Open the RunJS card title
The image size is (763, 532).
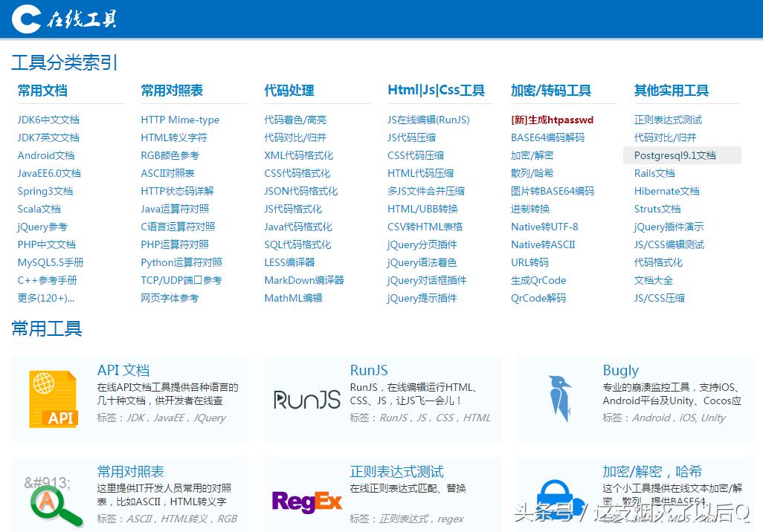click(369, 370)
